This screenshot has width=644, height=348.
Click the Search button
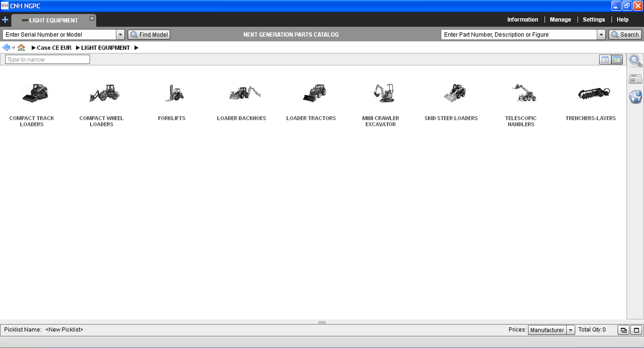[x=625, y=35]
